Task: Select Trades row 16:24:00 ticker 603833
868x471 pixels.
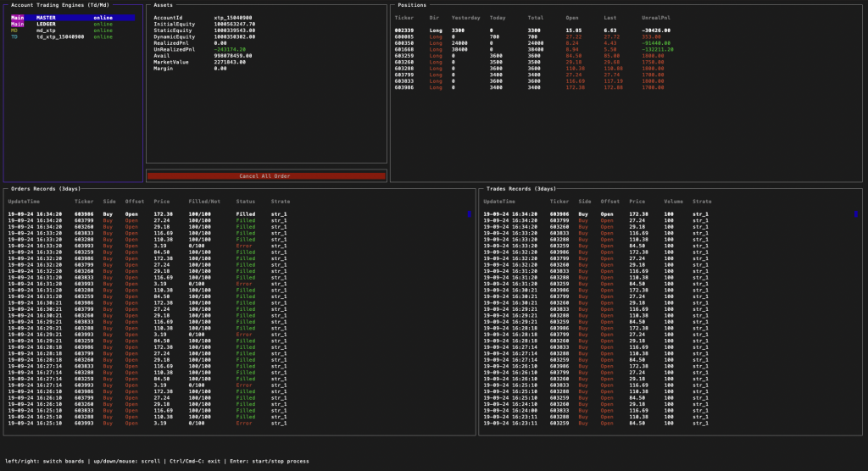Action: [x=596, y=411]
